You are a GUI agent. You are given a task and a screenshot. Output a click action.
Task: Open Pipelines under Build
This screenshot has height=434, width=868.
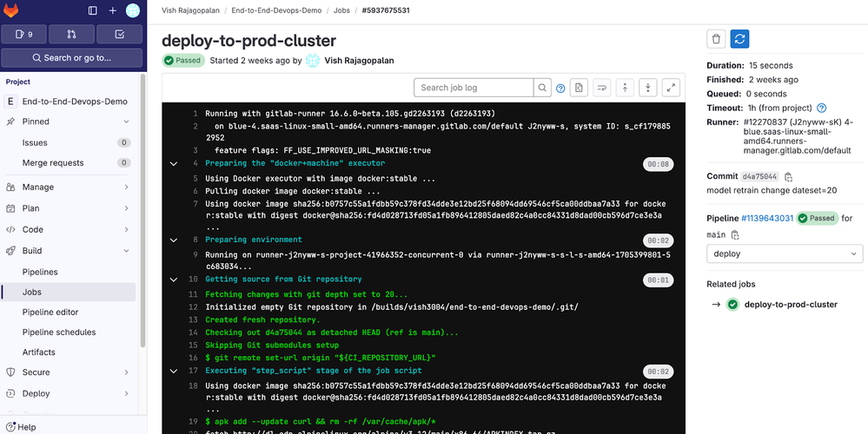point(69,272)
